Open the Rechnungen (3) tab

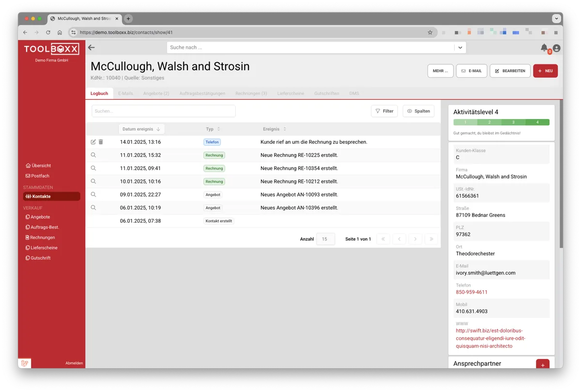(251, 93)
